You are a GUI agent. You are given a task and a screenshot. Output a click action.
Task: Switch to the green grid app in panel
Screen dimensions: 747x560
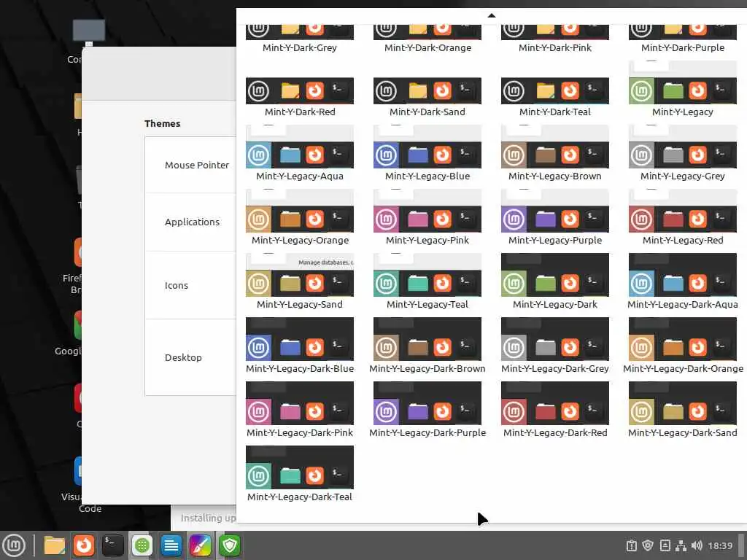click(x=142, y=545)
